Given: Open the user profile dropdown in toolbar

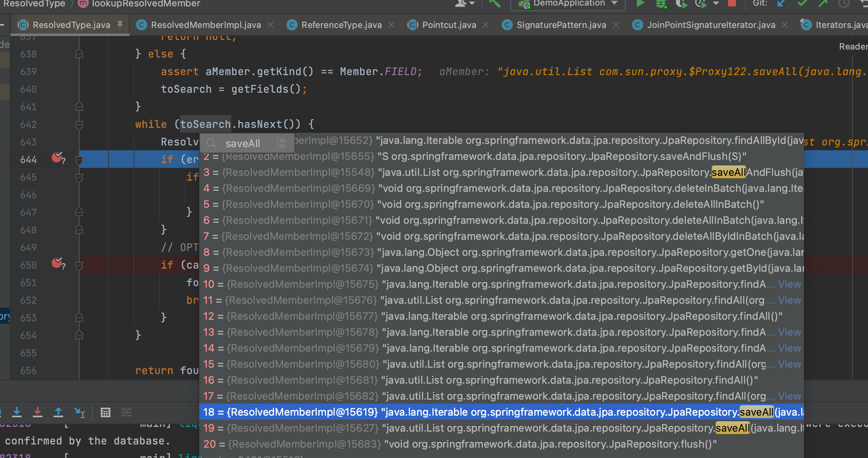Looking at the screenshot, I should click(x=465, y=4).
